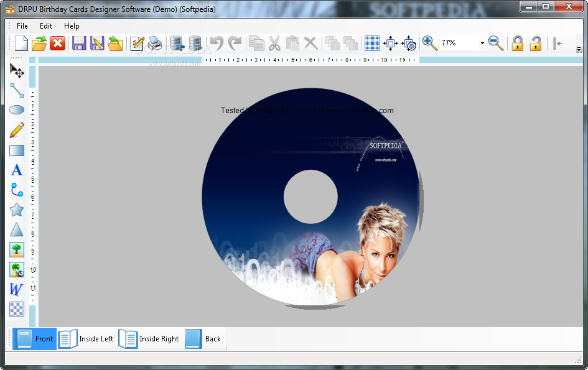Click the bring to front icon

[332, 43]
